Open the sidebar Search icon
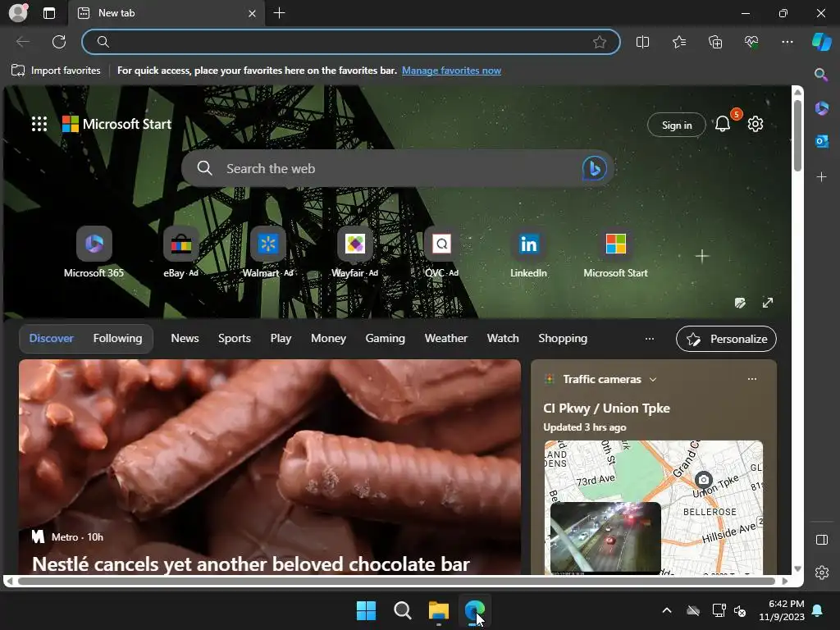Viewport: 840px width, 630px height. click(821, 75)
